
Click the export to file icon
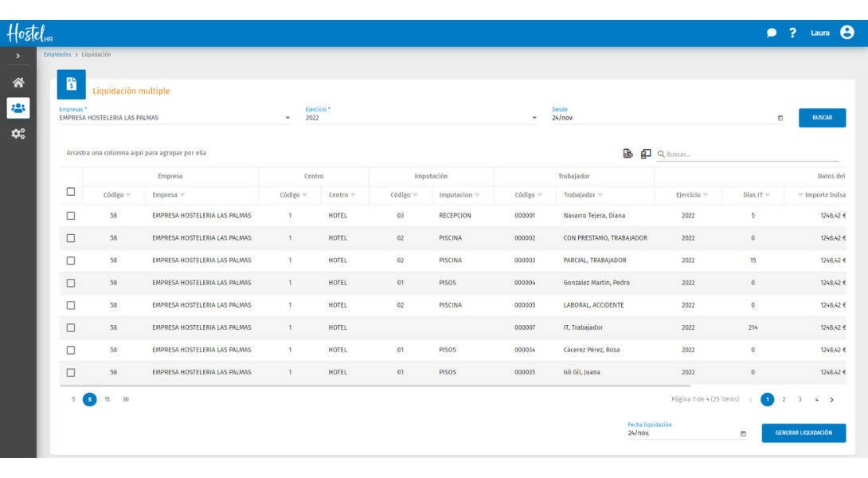click(x=628, y=154)
